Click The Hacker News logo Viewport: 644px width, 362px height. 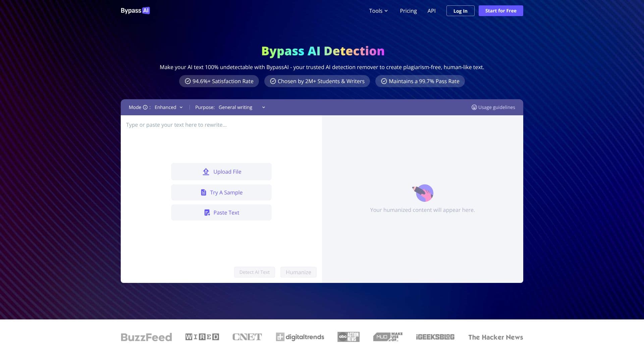click(x=496, y=337)
